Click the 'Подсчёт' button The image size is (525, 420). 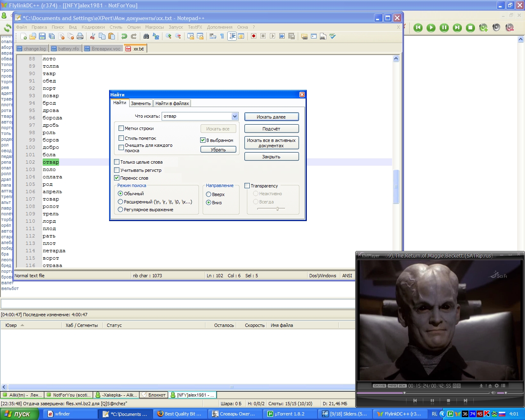[x=271, y=129]
